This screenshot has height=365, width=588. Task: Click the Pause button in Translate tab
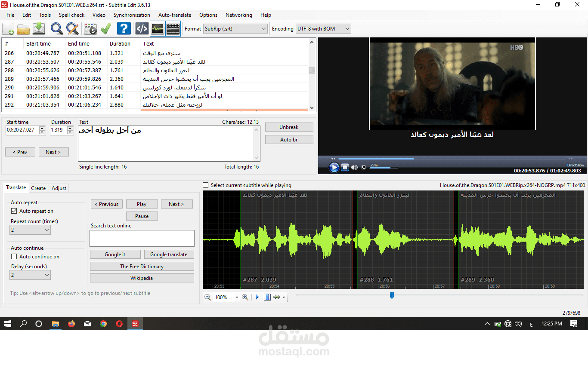(142, 216)
